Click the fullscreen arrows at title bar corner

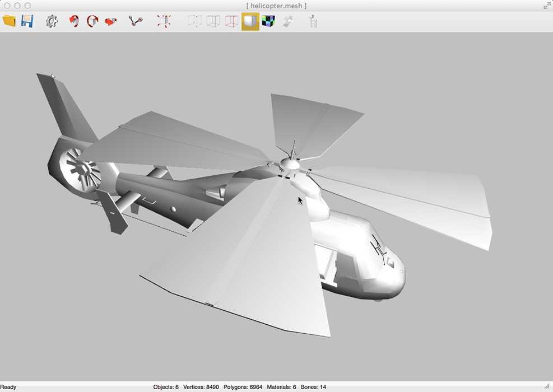(x=546, y=6)
